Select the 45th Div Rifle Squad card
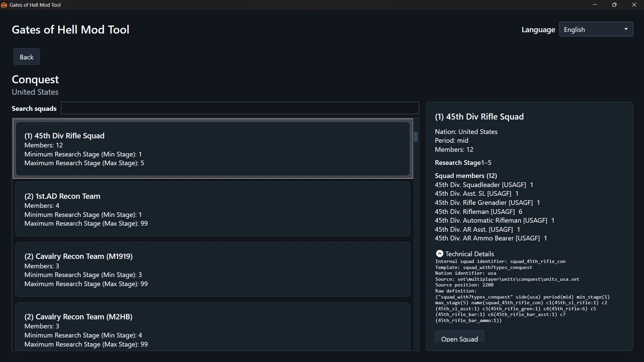The width and height of the screenshot is (644, 362). click(x=213, y=149)
